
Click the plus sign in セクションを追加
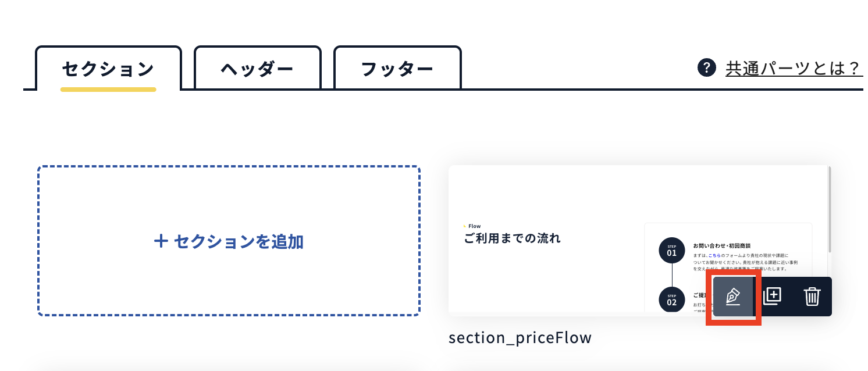tap(161, 241)
